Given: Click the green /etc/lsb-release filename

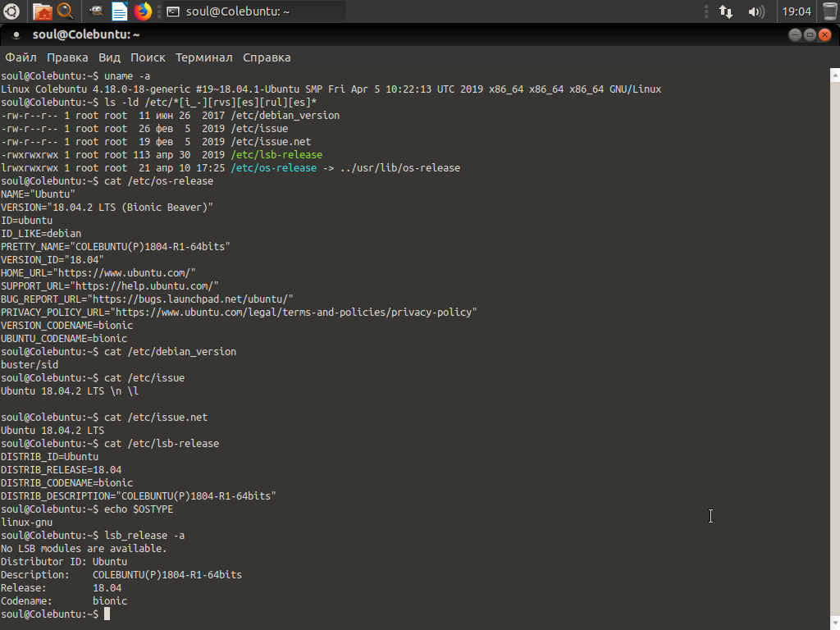Looking at the screenshot, I should 276,155.
